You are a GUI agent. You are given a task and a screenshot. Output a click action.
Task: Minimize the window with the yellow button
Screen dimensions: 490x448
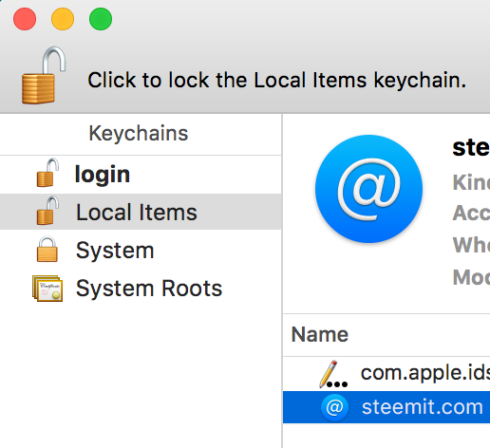coord(63,19)
